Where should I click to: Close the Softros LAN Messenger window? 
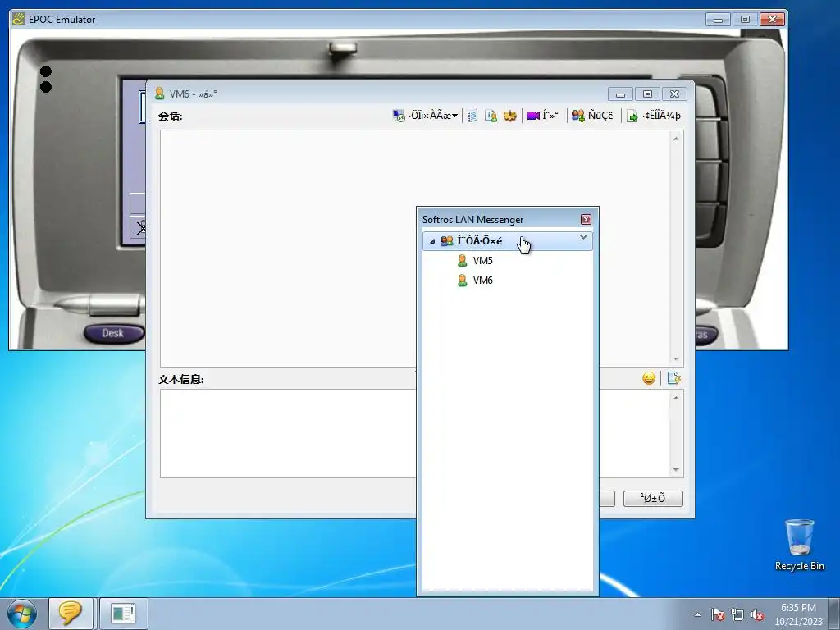586,220
